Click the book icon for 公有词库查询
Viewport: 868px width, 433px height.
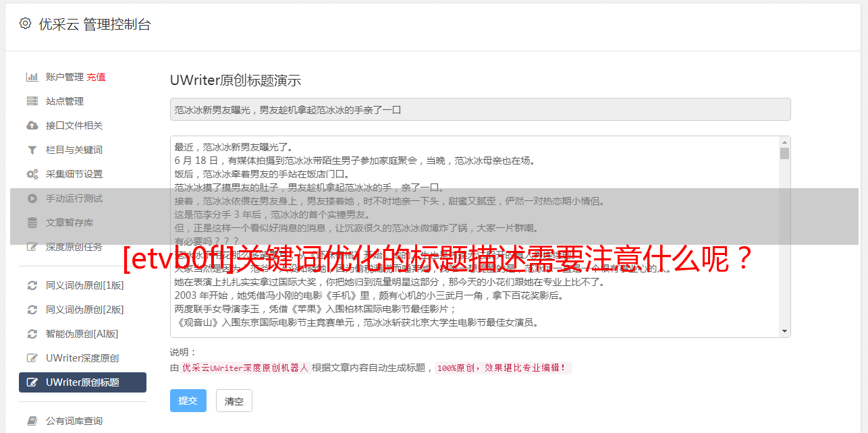(32, 421)
